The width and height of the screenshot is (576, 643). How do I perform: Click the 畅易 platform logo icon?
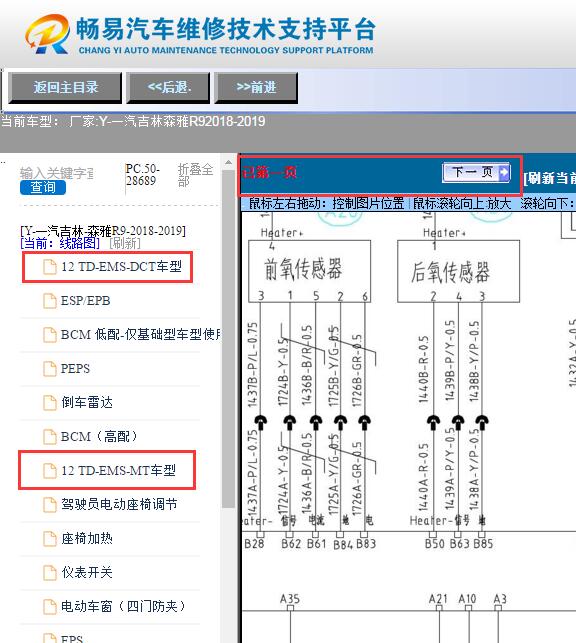(48, 34)
